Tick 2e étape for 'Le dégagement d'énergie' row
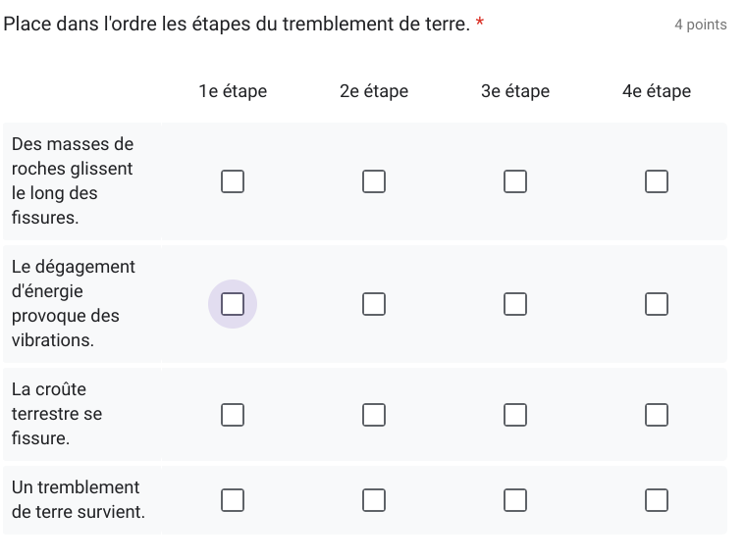The height and width of the screenshot is (560, 745). (374, 304)
